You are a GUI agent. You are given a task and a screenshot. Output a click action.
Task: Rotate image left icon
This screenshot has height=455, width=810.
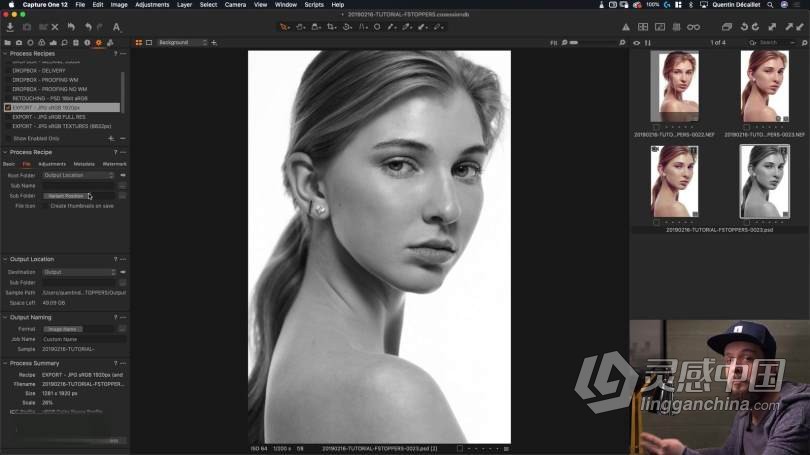[744, 27]
